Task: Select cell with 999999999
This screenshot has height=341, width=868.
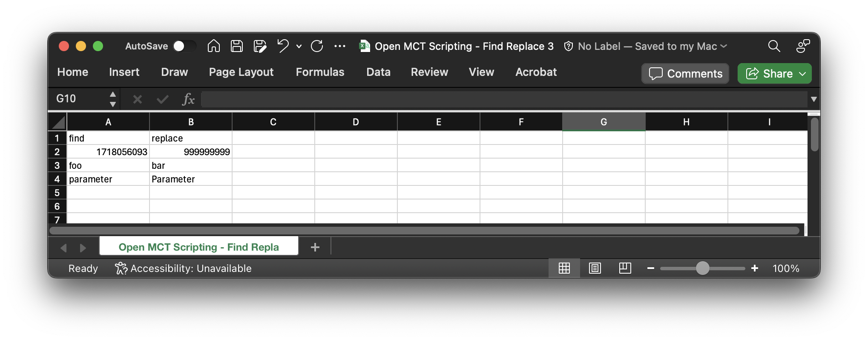Action: tap(191, 152)
